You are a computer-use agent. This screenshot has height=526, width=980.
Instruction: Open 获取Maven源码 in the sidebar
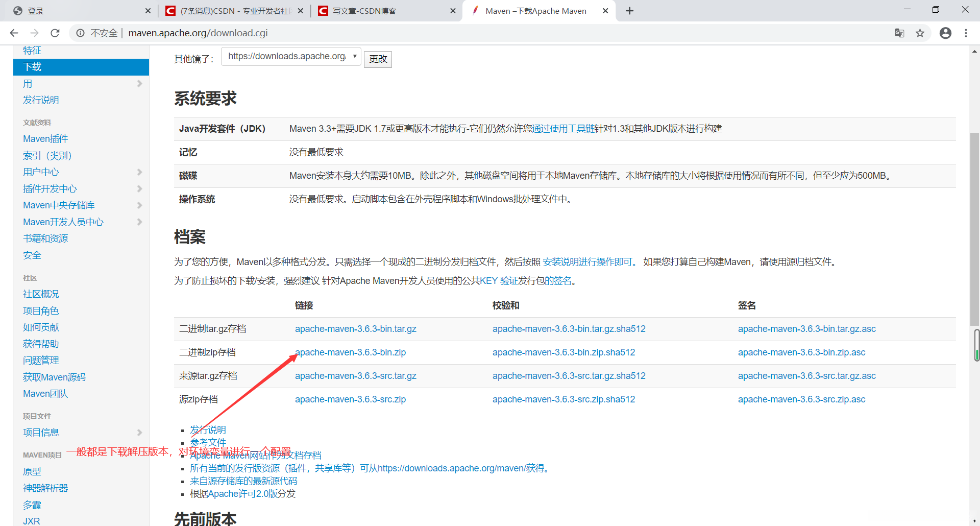54,377
